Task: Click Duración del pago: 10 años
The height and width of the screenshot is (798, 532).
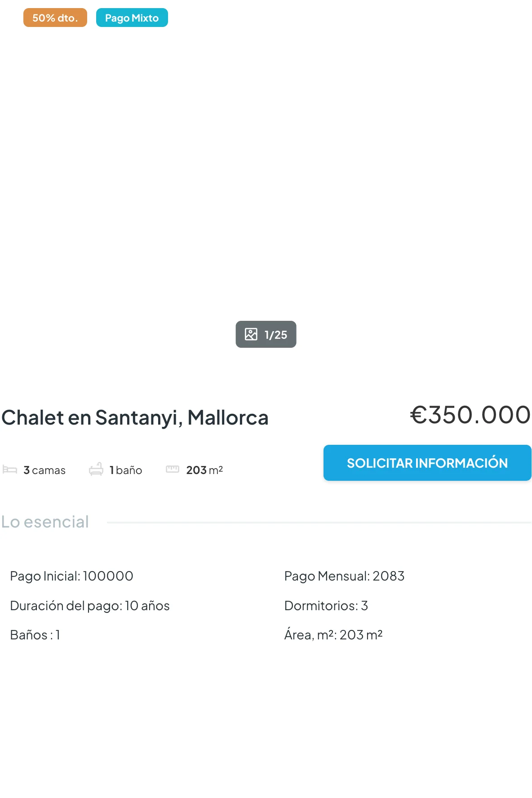Action: (x=90, y=606)
